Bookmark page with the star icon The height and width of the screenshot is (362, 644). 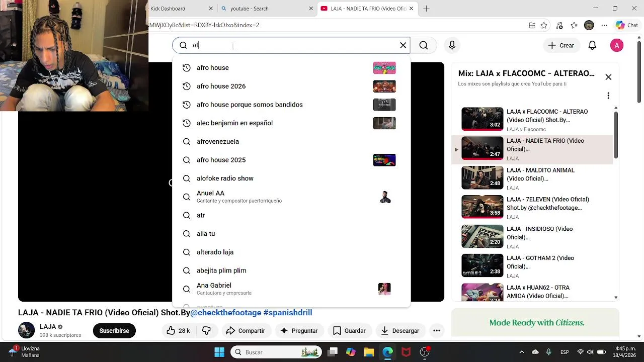tap(544, 25)
